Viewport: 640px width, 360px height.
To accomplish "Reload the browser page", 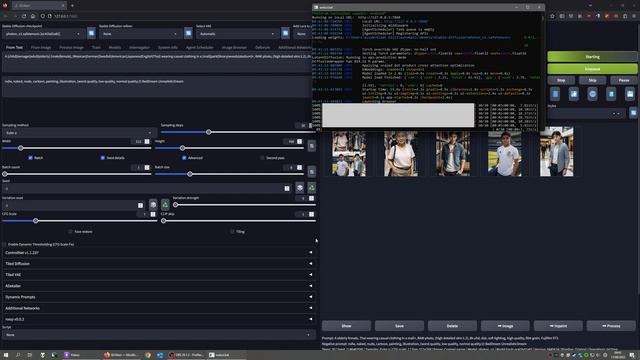I will point(24,16).
